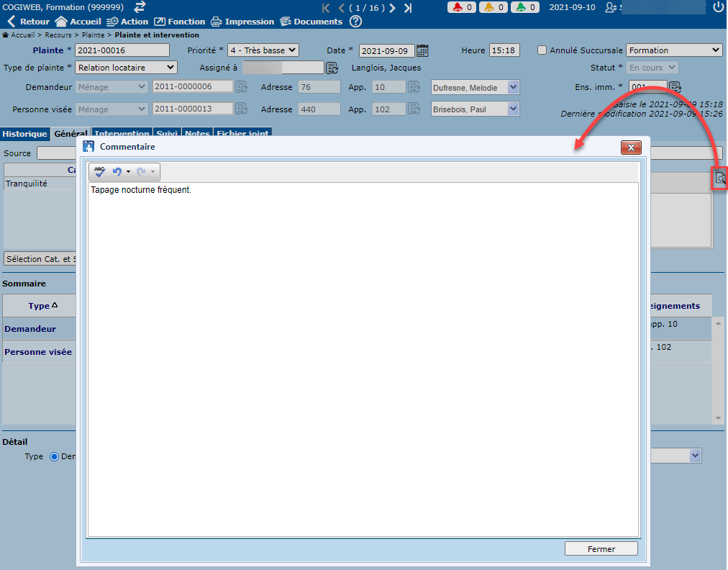Screen dimensions: 728x570
Task: Click the Plainte number input field
Action: coord(122,50)
